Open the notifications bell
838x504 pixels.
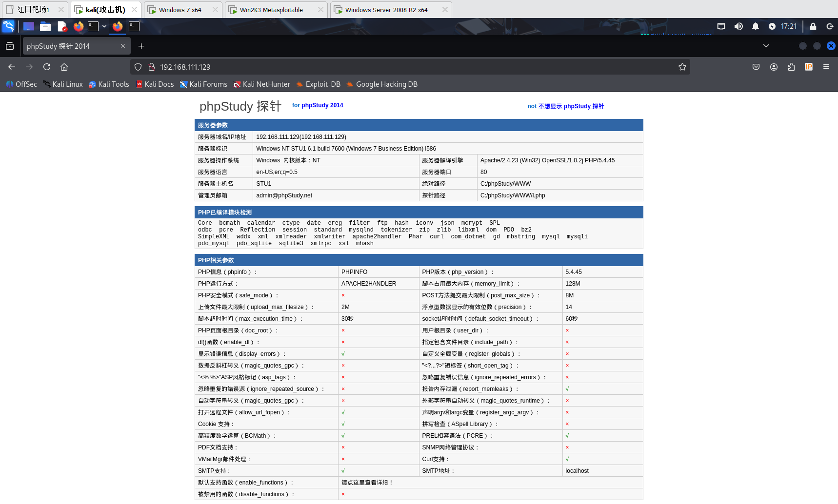(756, 26)
